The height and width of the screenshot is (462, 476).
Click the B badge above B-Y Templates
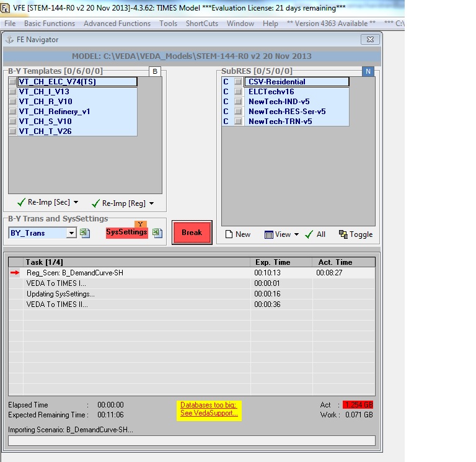154,71
